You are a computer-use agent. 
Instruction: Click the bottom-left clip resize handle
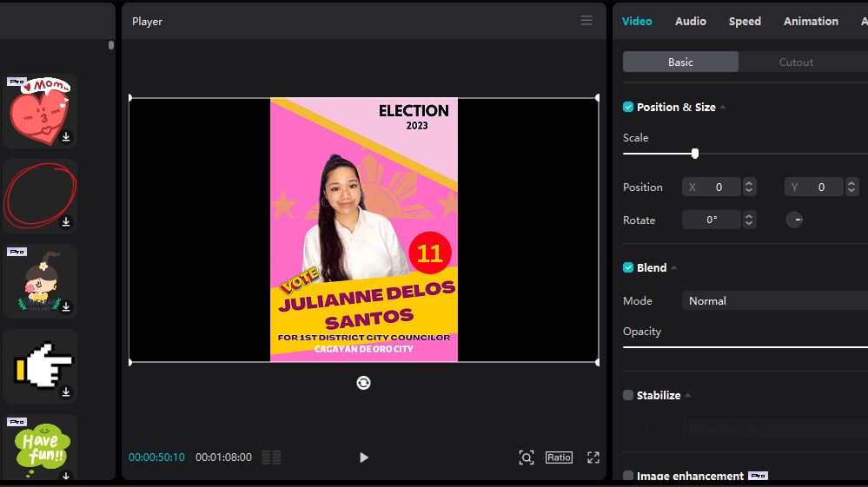click(130, 363)
